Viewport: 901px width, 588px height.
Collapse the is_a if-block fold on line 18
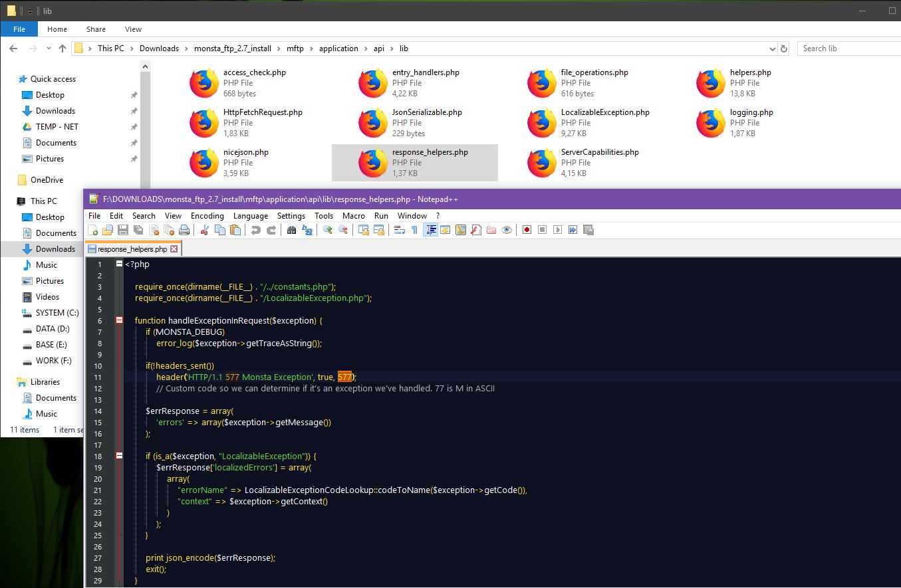click(119, 456)
